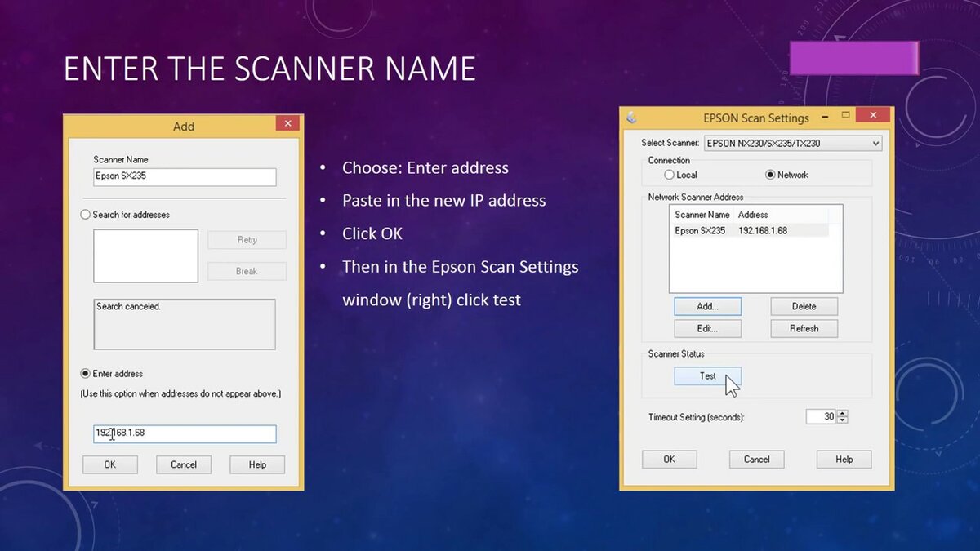Click the 192.168.1.68 address cell in list
This screenshot has height=551, width=980.
tap(763, 231)
